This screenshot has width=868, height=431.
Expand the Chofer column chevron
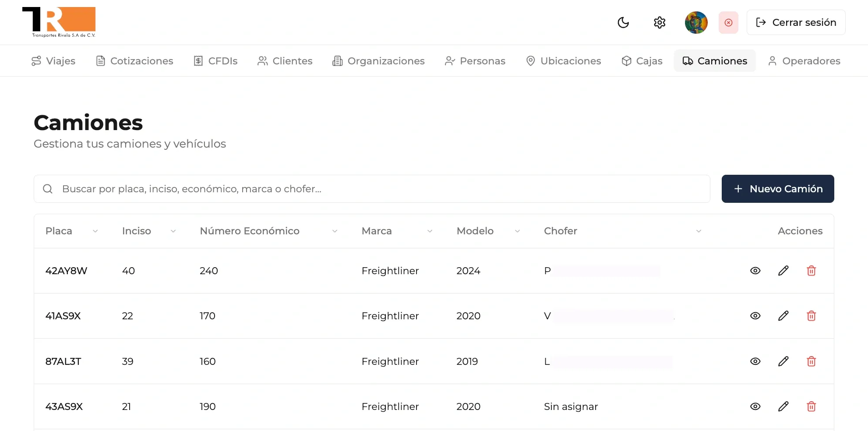[699, 231]
